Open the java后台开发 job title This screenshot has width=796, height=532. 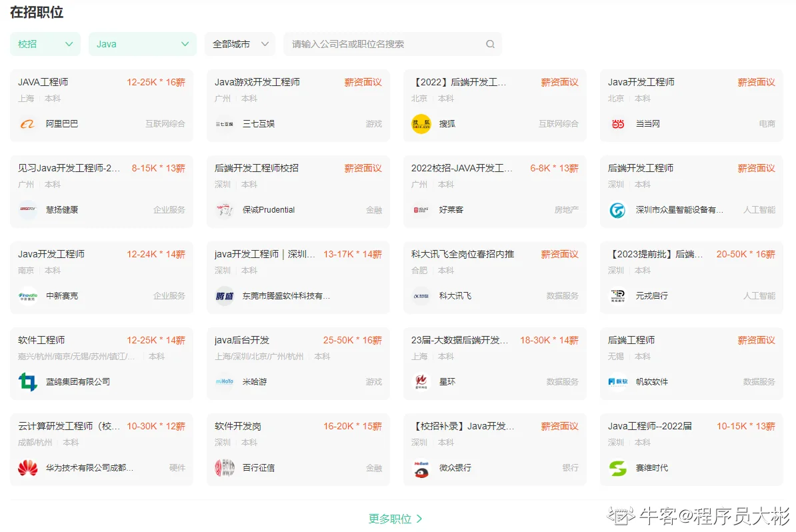coord(241,340)
